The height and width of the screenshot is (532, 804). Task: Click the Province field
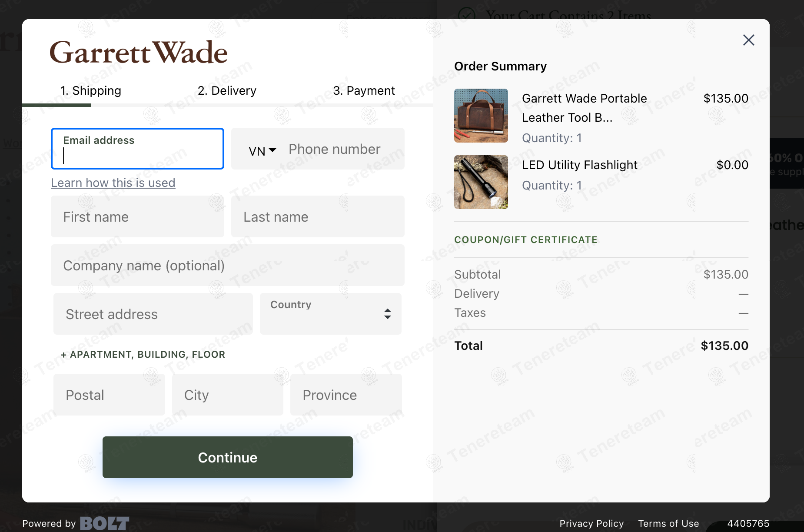(x=346, y=395)
